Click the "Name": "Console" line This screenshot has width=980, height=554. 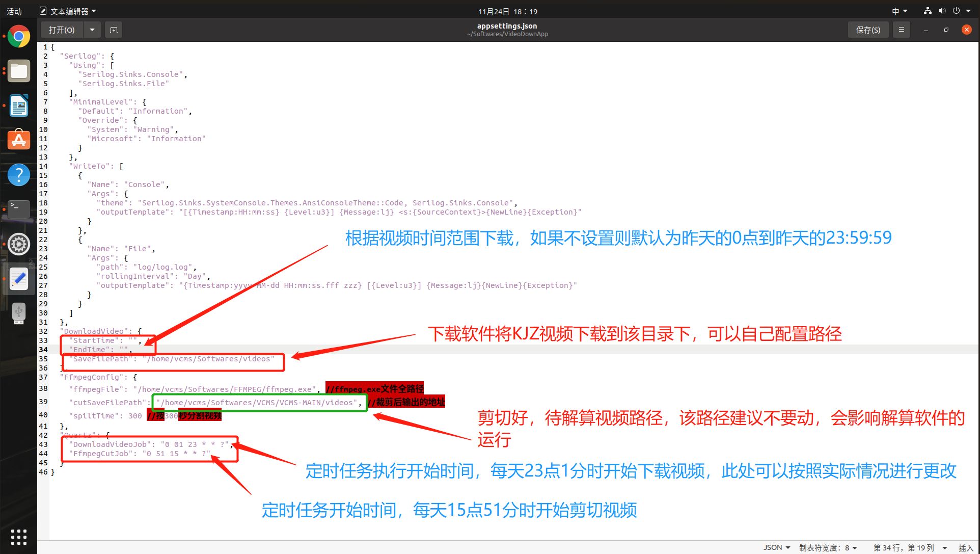(128, 184)
